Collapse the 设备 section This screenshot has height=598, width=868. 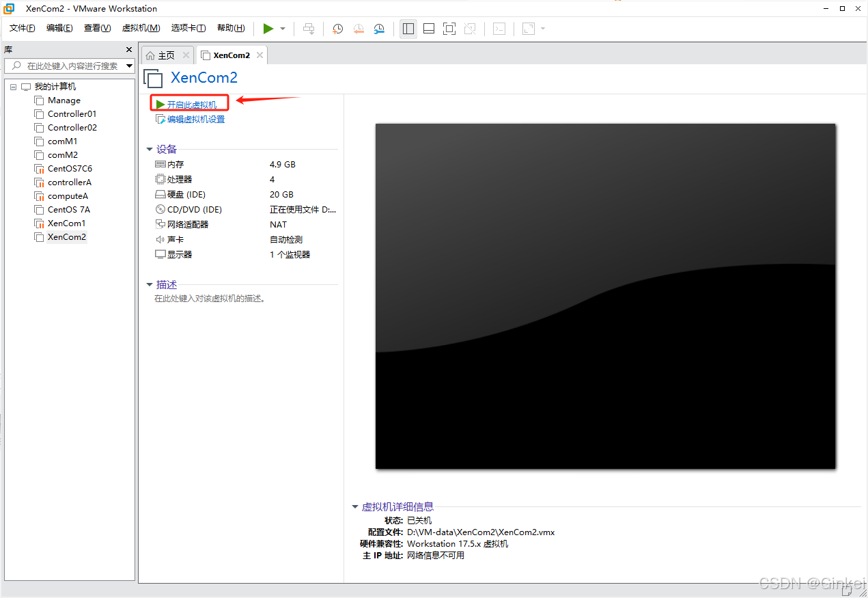(150, 149)
